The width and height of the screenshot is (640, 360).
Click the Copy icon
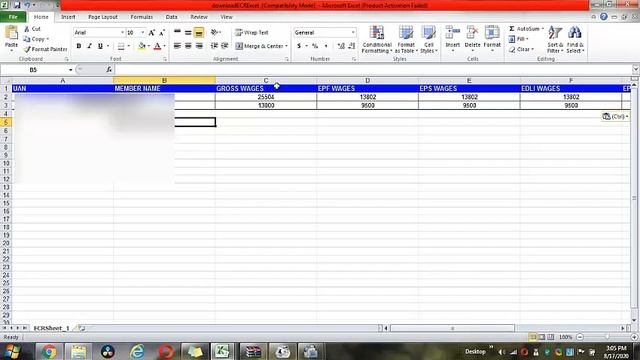pos(27,39)
